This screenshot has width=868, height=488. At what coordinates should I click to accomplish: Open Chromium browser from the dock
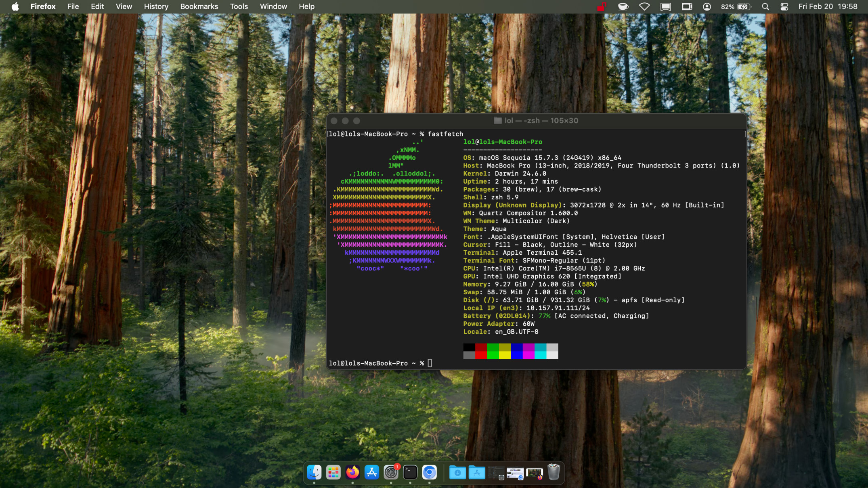click(429, 472)
